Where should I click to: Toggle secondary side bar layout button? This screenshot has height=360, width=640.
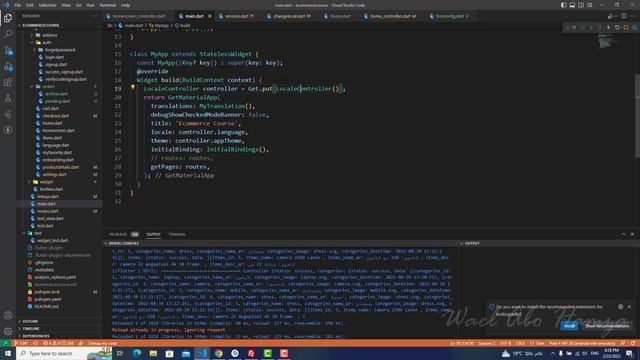pyautogui.click(x=581, y=5)
